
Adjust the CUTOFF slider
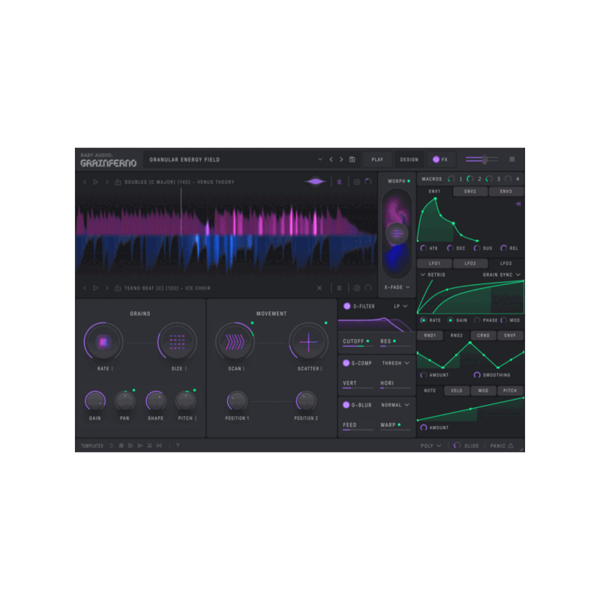(358, 346)
